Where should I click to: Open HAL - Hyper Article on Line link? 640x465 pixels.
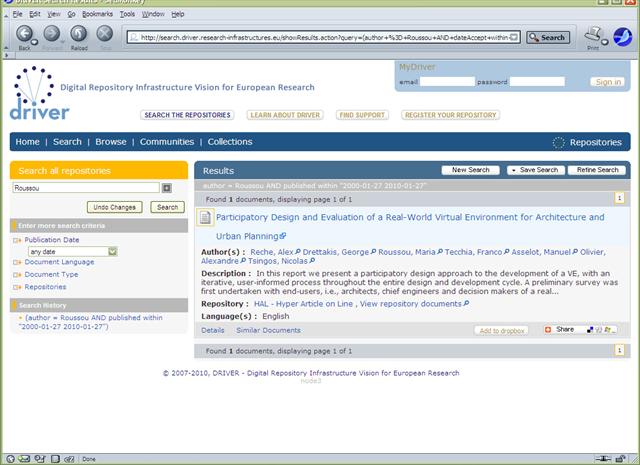click(303, 304)
